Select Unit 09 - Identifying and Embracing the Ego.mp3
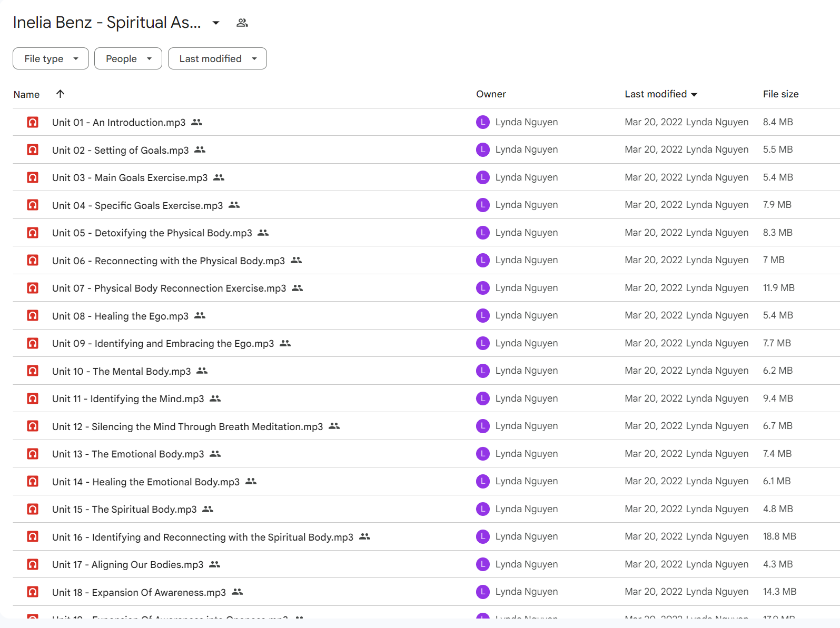The height and width of the screenshot is (628, 840). [x=163, y=343]
